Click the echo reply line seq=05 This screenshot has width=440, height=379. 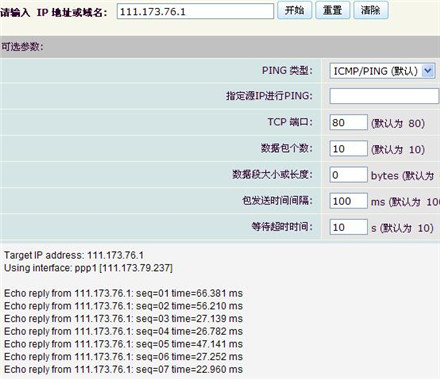pyautogui.click(x=123, y=344)
